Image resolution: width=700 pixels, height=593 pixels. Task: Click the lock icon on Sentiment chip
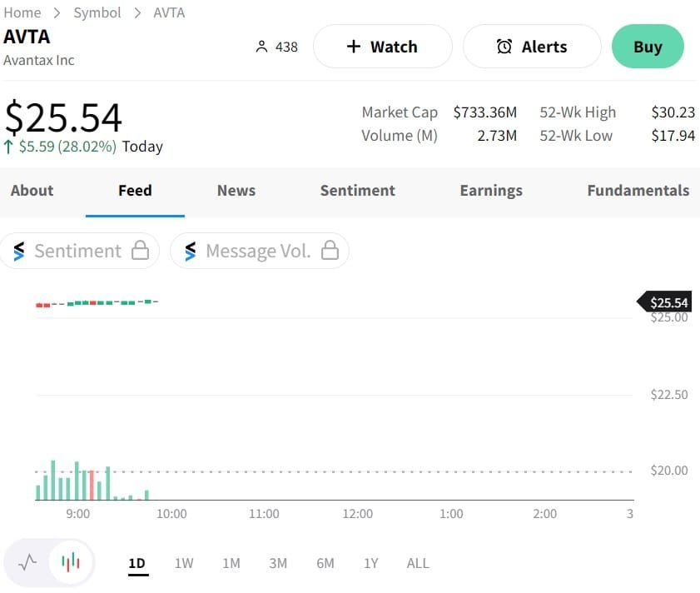(141, 251)
